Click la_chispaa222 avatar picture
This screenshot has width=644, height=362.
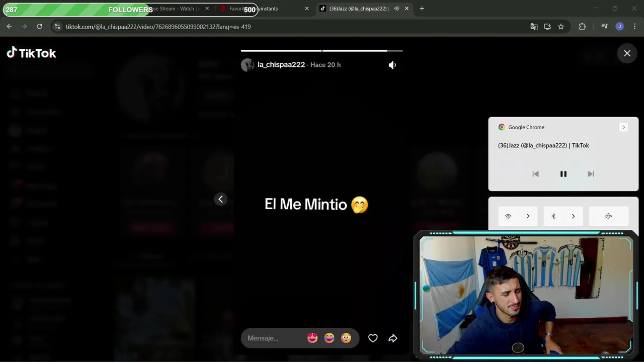[248, 65]
